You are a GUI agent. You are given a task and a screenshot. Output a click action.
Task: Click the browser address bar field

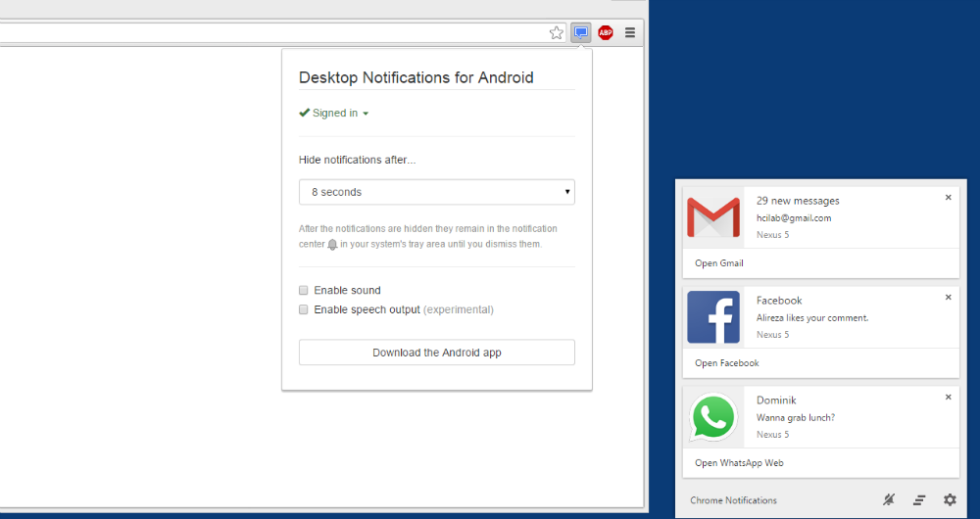point(283,33)
